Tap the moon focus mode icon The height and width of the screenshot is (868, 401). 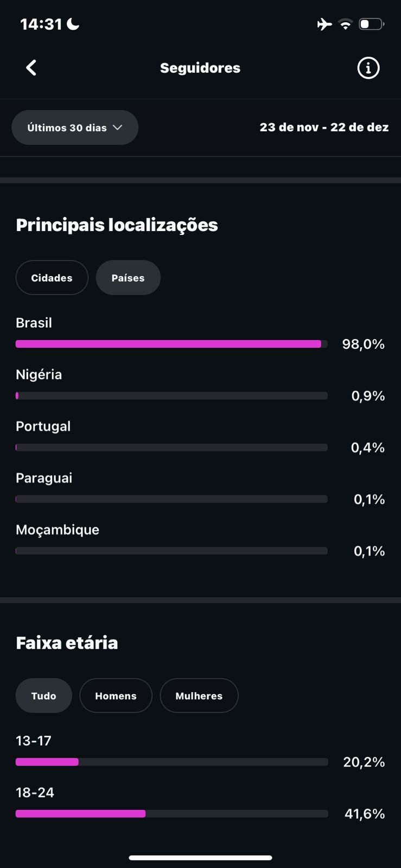coord(73,24)
